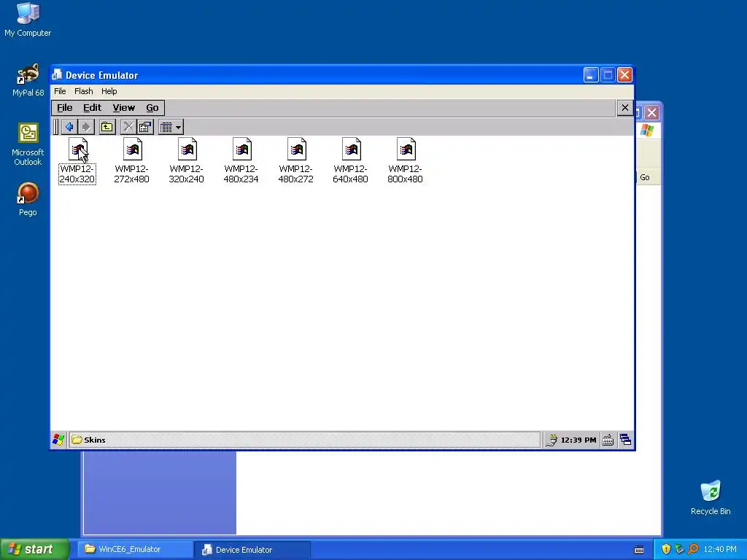Open the CE explorer File menu
The height and width of the screenshot is (560, 747).
coord(65,108)
